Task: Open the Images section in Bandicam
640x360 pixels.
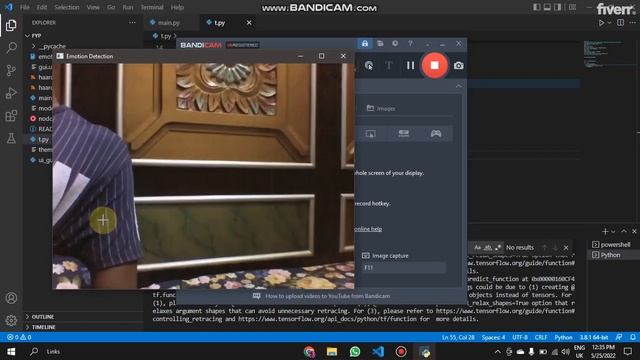Action: click(381, 108)
